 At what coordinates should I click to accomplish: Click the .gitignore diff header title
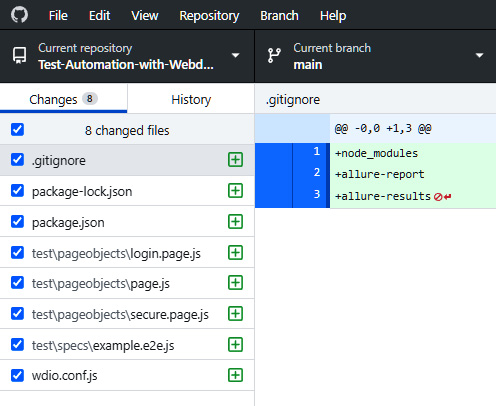coord(293,100)
